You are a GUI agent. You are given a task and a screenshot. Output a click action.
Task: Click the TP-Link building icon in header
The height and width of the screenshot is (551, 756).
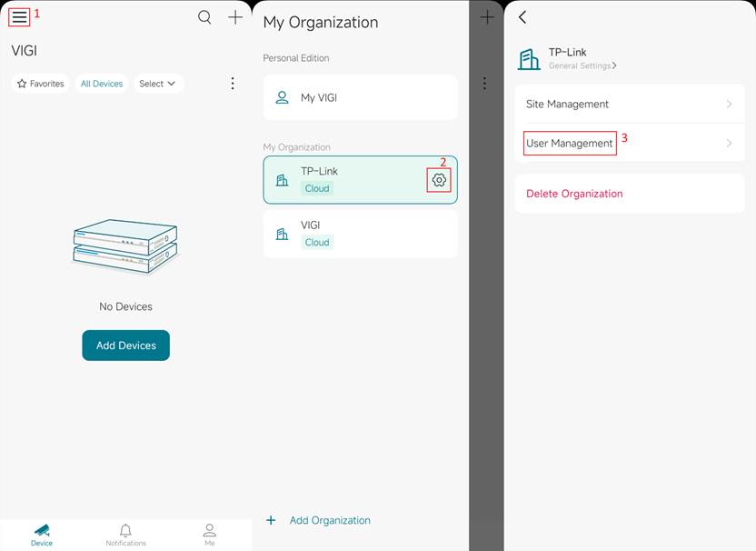coord(529,59)
